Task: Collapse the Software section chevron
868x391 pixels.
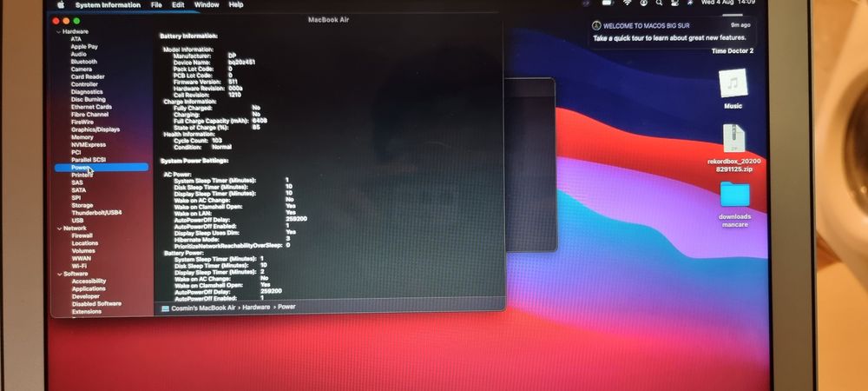Action: pyautogui.click(x=59, y=274)
